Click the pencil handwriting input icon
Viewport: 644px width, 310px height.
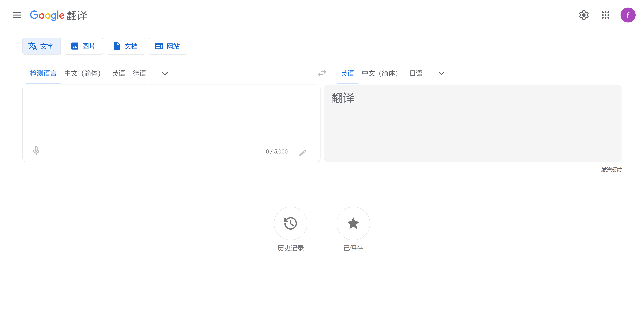303,152
